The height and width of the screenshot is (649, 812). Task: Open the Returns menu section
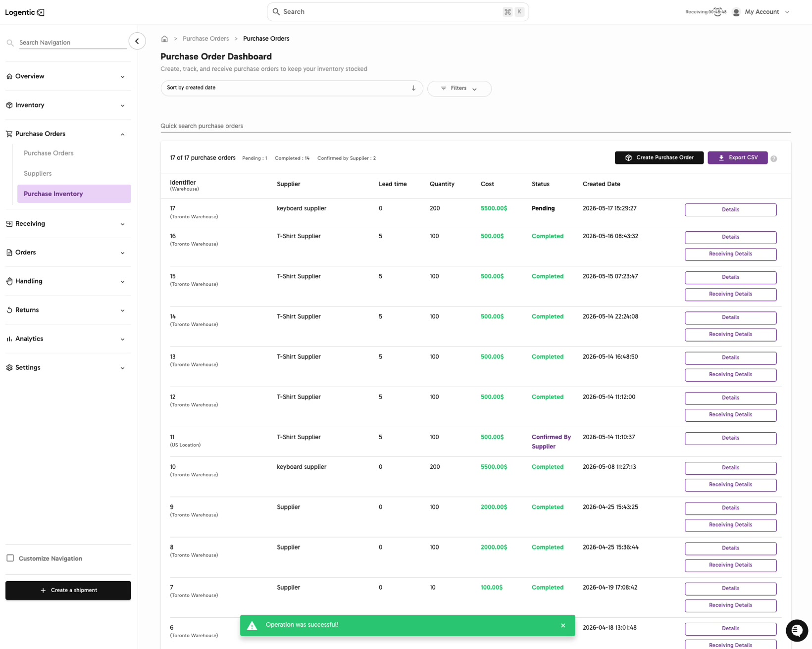[68, 310]
